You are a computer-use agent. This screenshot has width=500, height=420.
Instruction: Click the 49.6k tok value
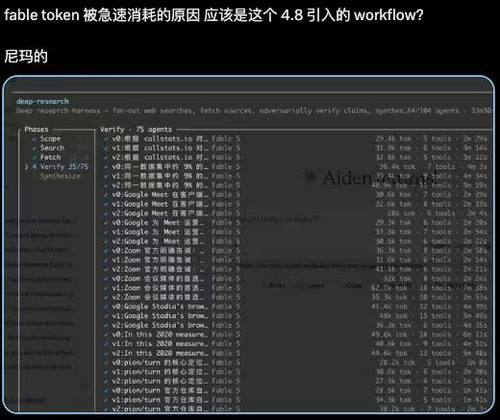[x=390, y=335]
